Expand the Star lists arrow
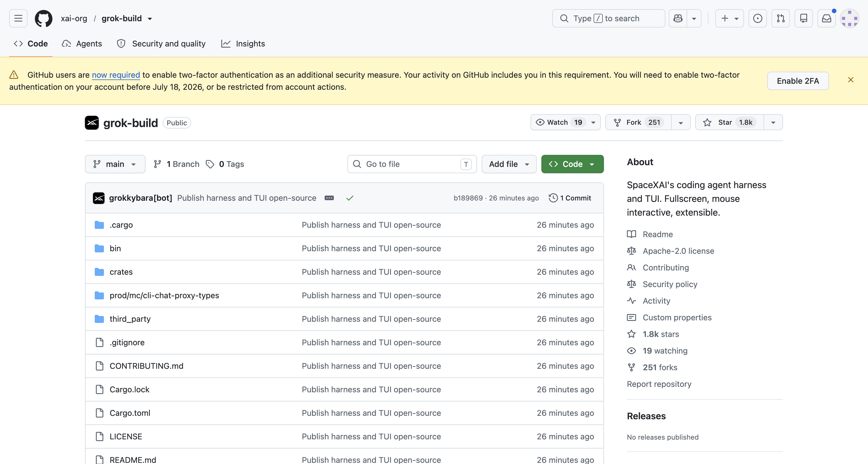The image size is (868, 464). pos(773,122)
